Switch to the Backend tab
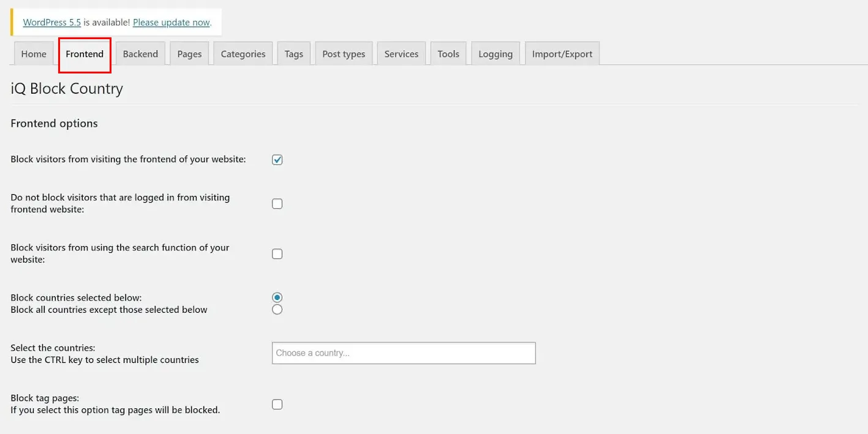Viewport: 868px width, 434px height. (140, 53)
